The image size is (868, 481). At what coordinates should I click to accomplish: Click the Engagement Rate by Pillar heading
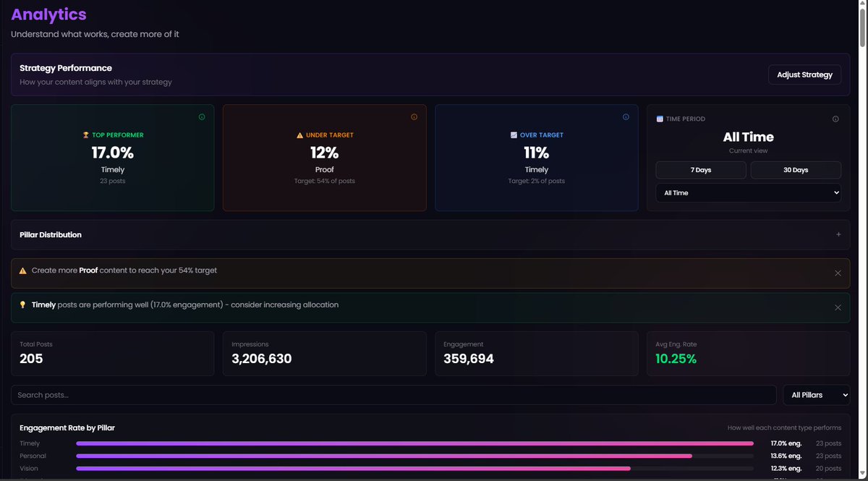point(67,427)
